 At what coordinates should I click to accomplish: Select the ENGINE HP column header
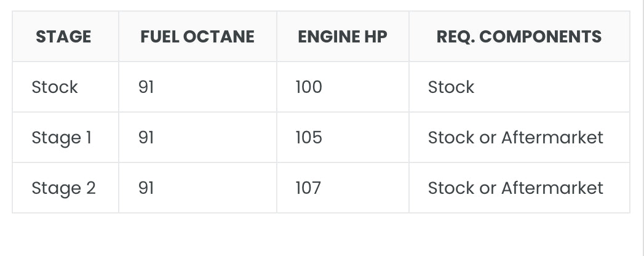(x=342, y=37)
